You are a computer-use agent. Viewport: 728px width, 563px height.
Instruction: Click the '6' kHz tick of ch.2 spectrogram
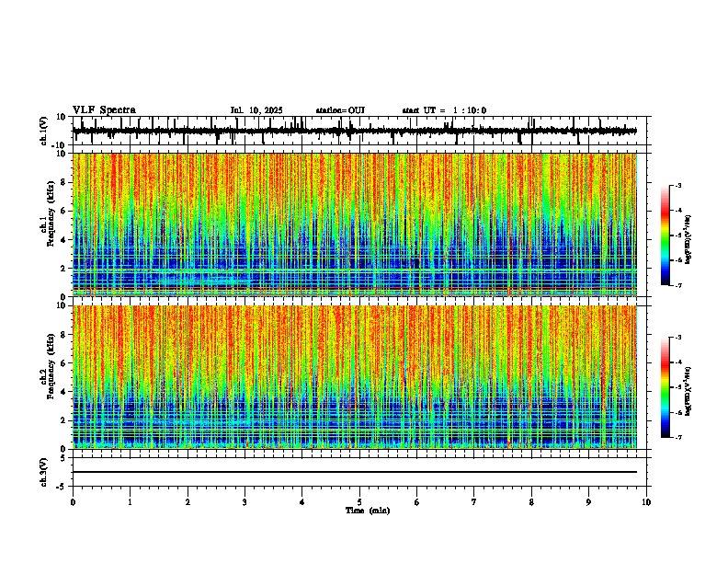click(x=63, y=363)
